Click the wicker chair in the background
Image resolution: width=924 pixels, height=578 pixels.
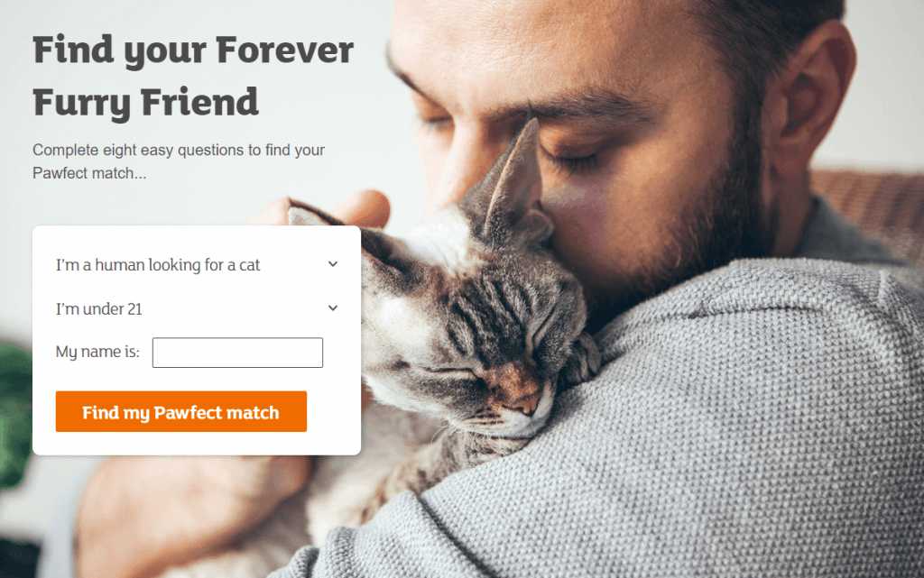click(x=873, y=206)
